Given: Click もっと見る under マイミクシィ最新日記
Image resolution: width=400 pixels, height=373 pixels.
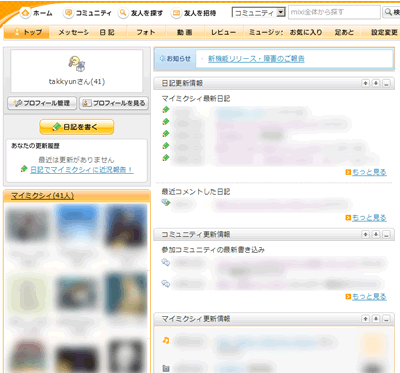Looking at the screenshot, I should [x=369, y=172].
